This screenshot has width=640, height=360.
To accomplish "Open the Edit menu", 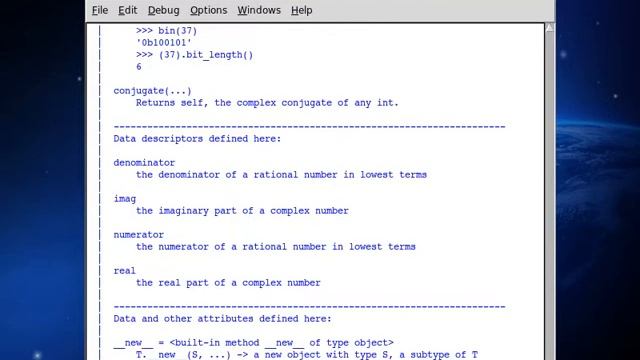I will pyautogui.click(x=127, y=10).
